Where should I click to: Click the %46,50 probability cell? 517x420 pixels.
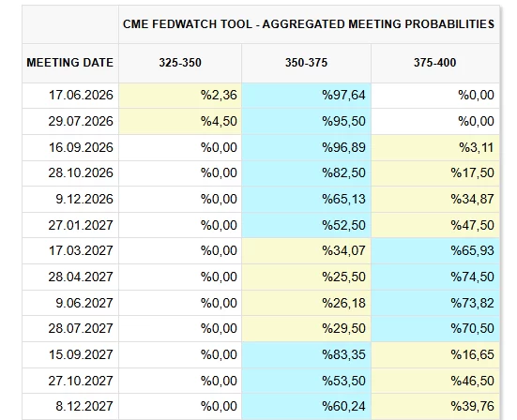click(x=435, y=382)
